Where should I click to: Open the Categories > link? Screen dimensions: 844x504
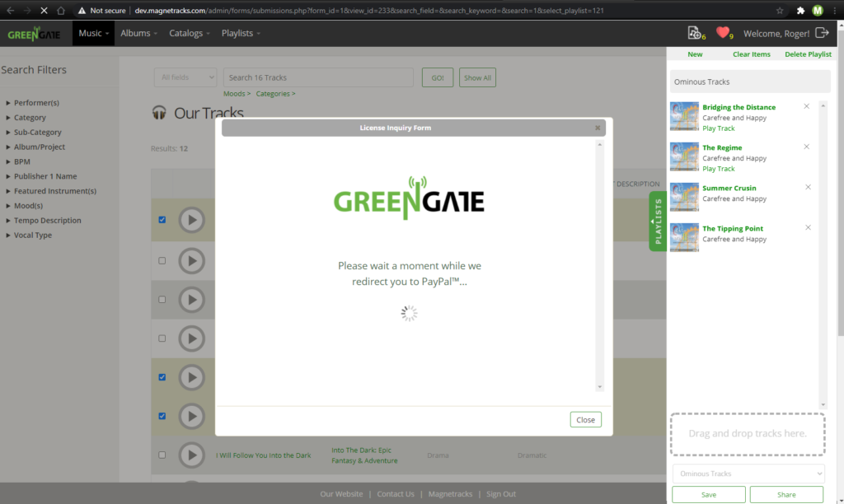(275, 94)
